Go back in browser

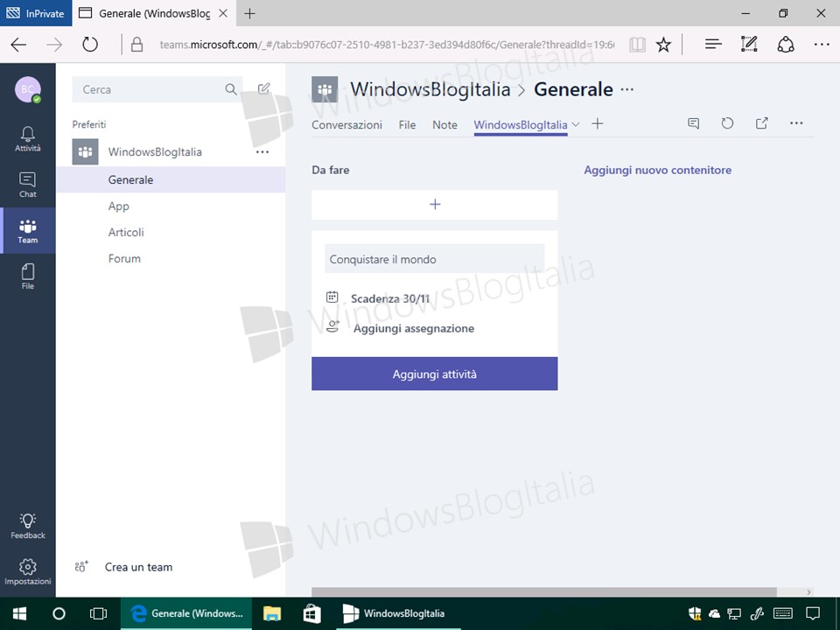click(x=18, y=45)
